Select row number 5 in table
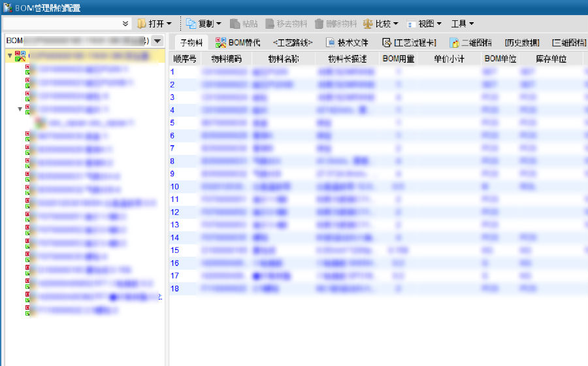This screenshot has width=588, height=366. coord(172,123)
